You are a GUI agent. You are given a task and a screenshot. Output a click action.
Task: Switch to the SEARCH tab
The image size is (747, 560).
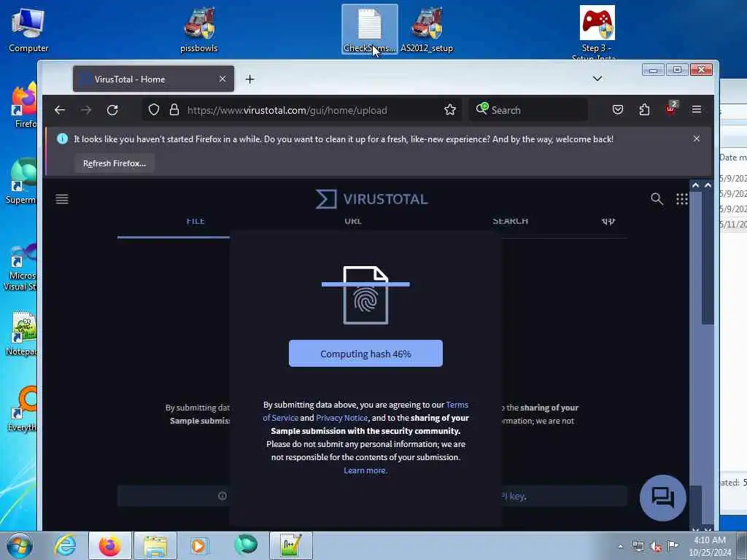pyautogui.click(x=510, y=221)
